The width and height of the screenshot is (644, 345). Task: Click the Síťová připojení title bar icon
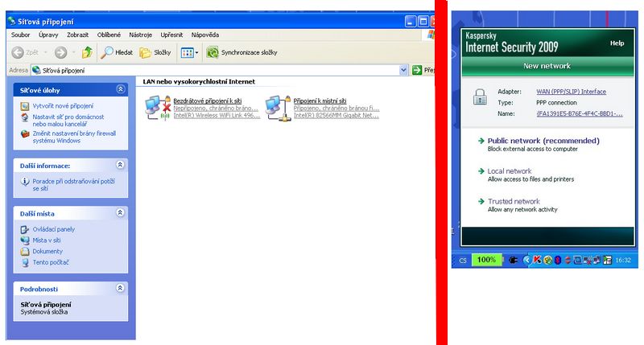pos(11,21)
